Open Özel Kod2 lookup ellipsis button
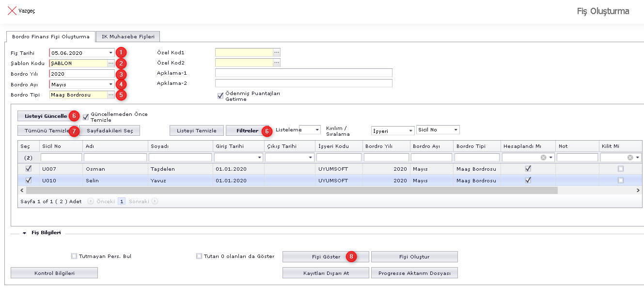The width and height of the screenshot is (644, 289). (277, 63)
